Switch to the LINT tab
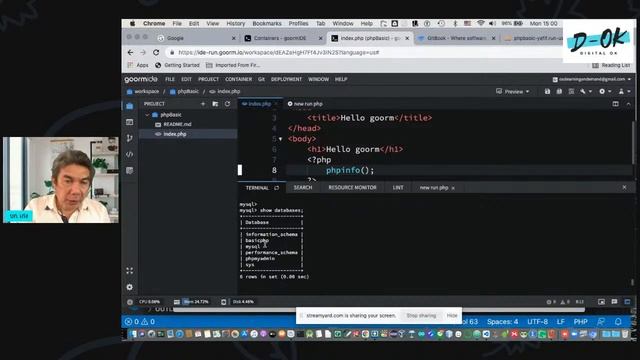This screenshot has width=640, height=360. [x=398, y=187]
